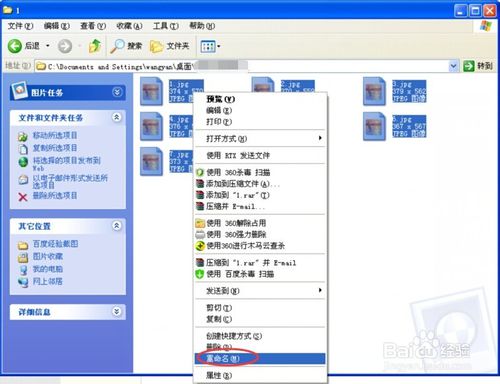500x384 pixels.
Task: Collapse the File and Folder Tasks panel
Action: [x=117, y=117]
